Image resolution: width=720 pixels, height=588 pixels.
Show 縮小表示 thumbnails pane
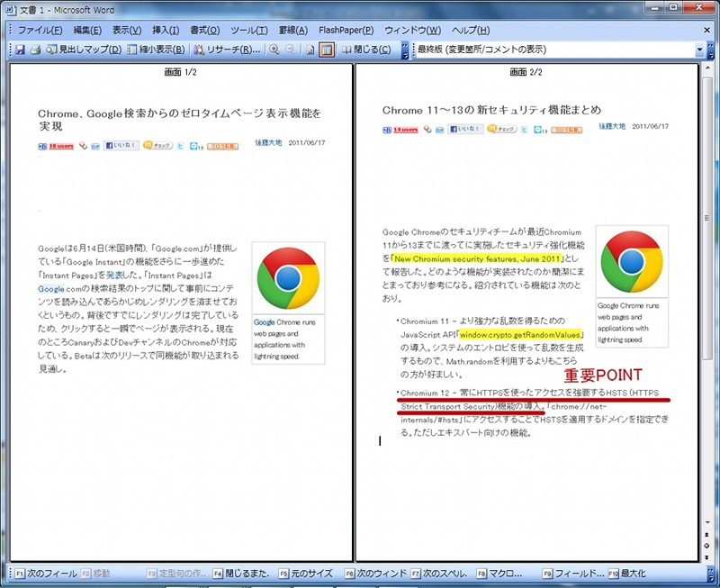pyautogui.click(x=156, y=50)
